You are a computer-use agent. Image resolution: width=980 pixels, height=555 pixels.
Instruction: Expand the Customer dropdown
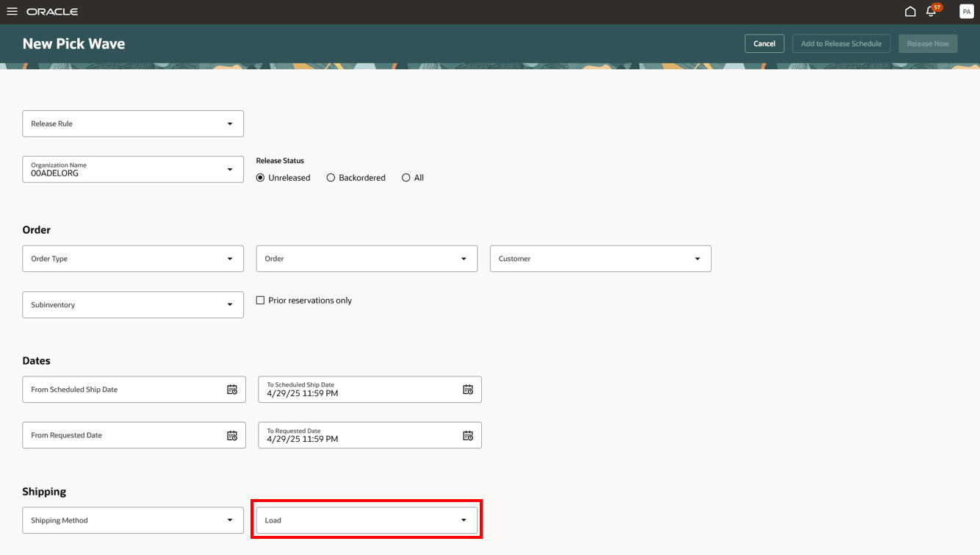(697, 259)
